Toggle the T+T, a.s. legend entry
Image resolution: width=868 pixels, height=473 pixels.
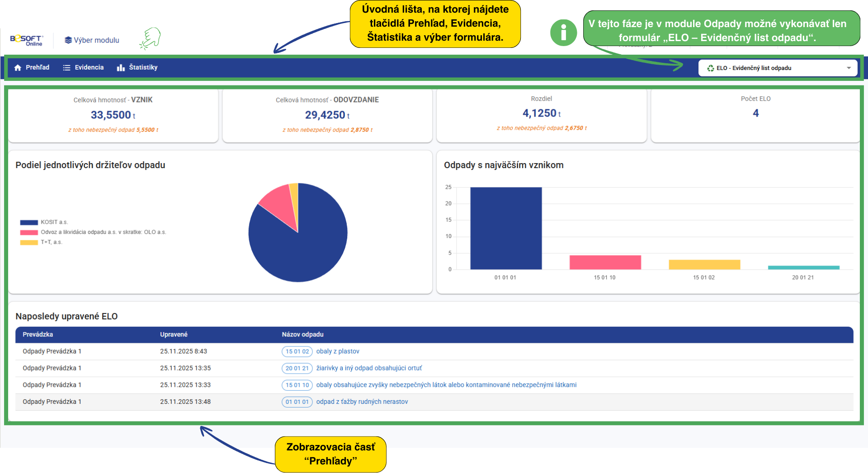[x=51, y=242]
